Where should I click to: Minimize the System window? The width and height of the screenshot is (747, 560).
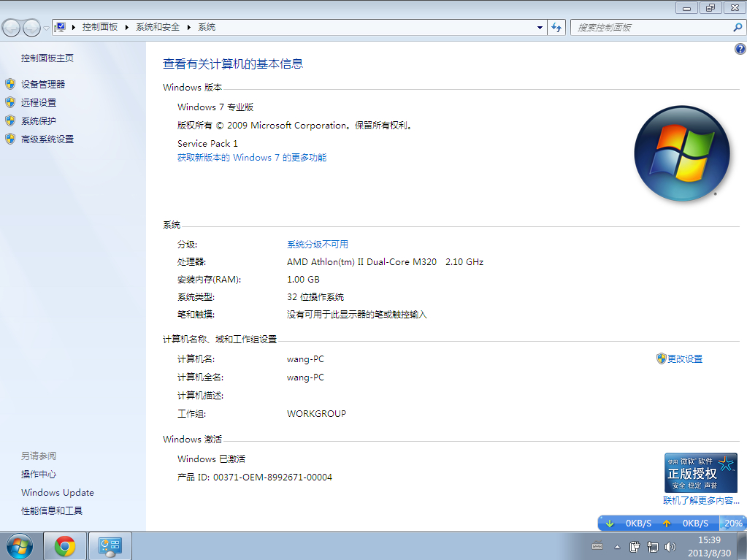687,7
